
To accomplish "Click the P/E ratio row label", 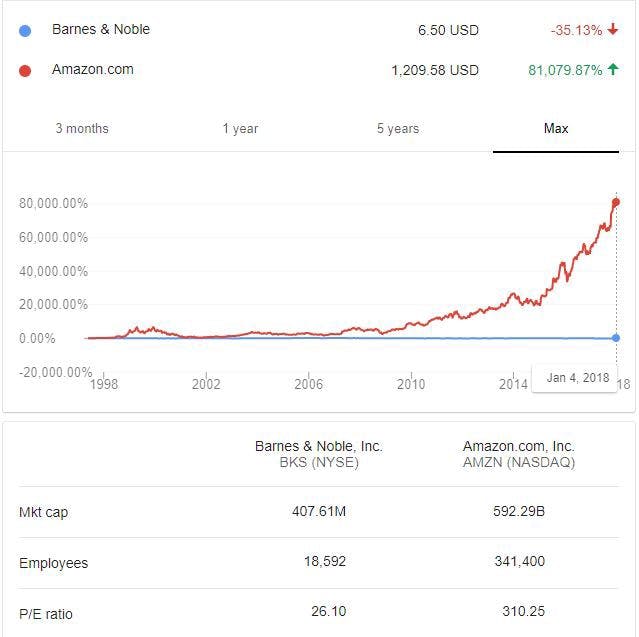I will point(46,614).
